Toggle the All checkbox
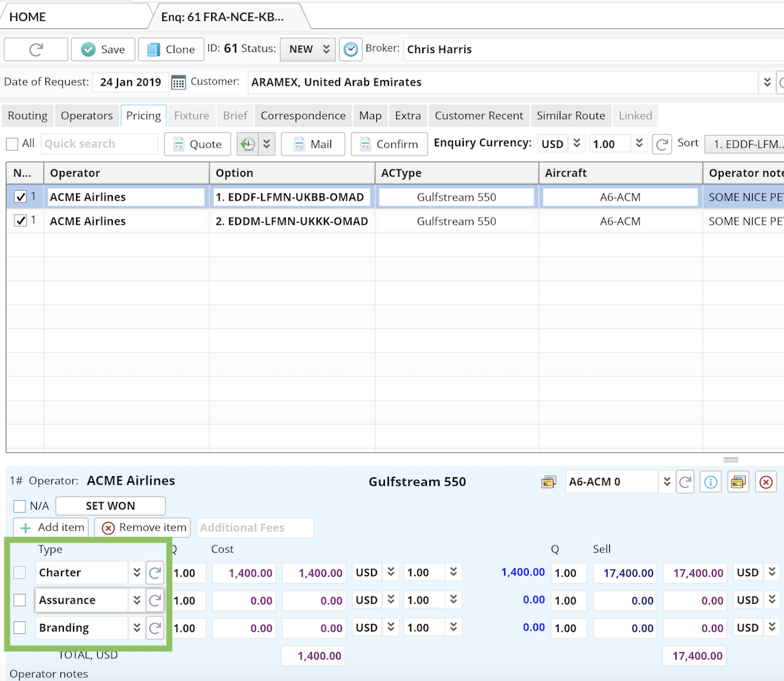Screen dimensions: 784x681 click(12, 144)
